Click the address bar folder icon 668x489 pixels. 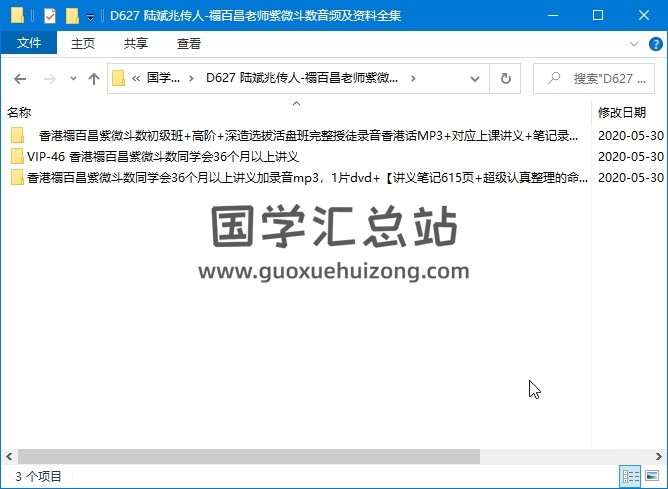[x=118, y=78]
